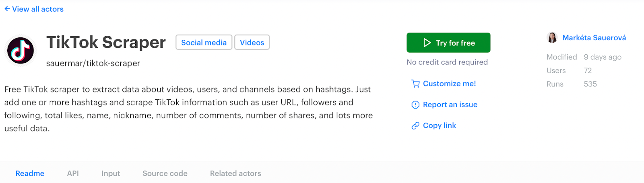Open Markéta Sauerová's author profile link
Screen dimensions: 644x183
tap(594, 38)
